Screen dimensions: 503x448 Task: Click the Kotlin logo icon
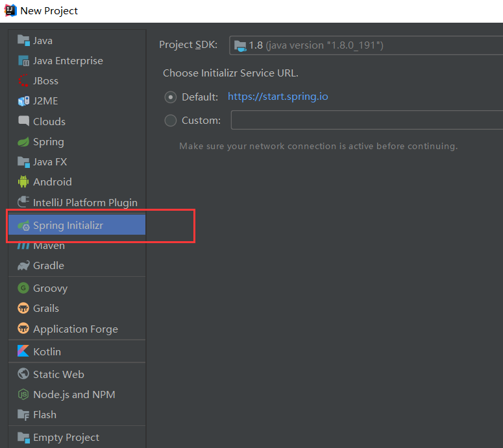(x=23, y=351)
